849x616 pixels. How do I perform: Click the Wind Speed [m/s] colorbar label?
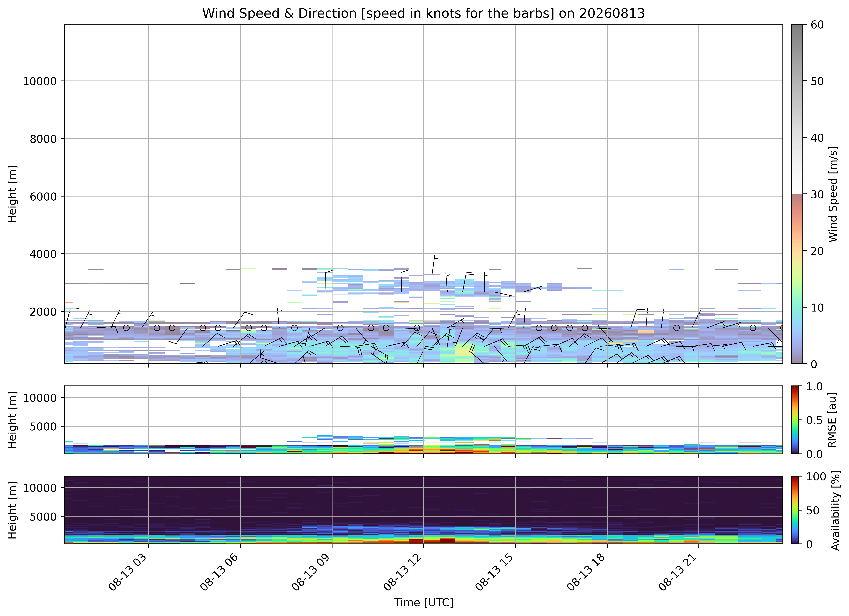(833, 194)
